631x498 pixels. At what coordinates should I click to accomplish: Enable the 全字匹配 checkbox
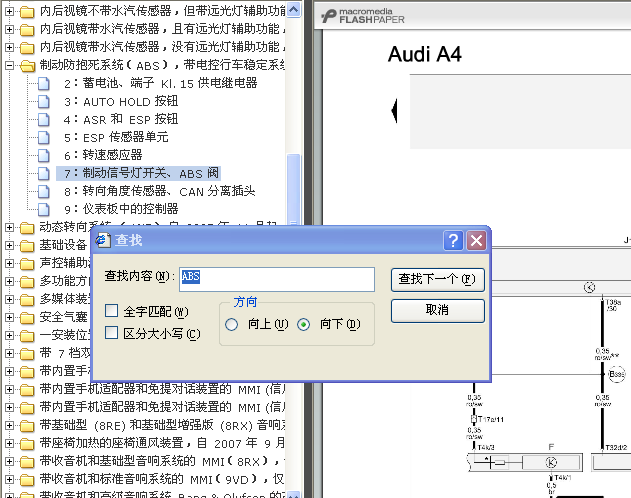[111, 311]
